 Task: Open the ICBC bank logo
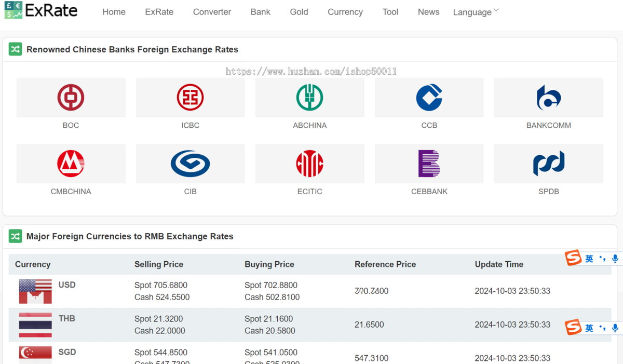(190, 98)
